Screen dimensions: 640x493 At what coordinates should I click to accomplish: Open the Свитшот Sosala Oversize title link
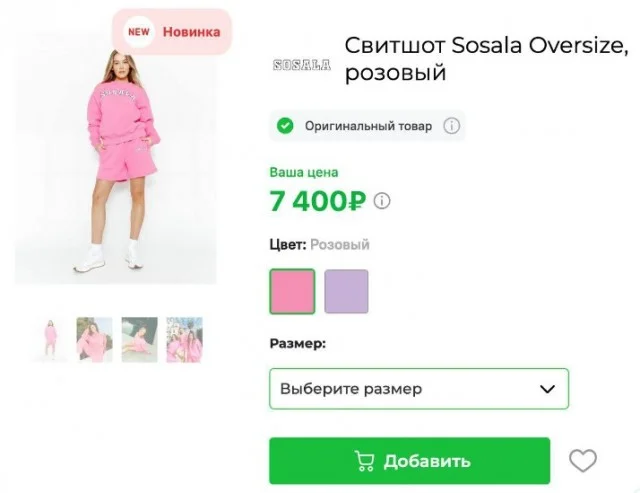coord(487,59)
